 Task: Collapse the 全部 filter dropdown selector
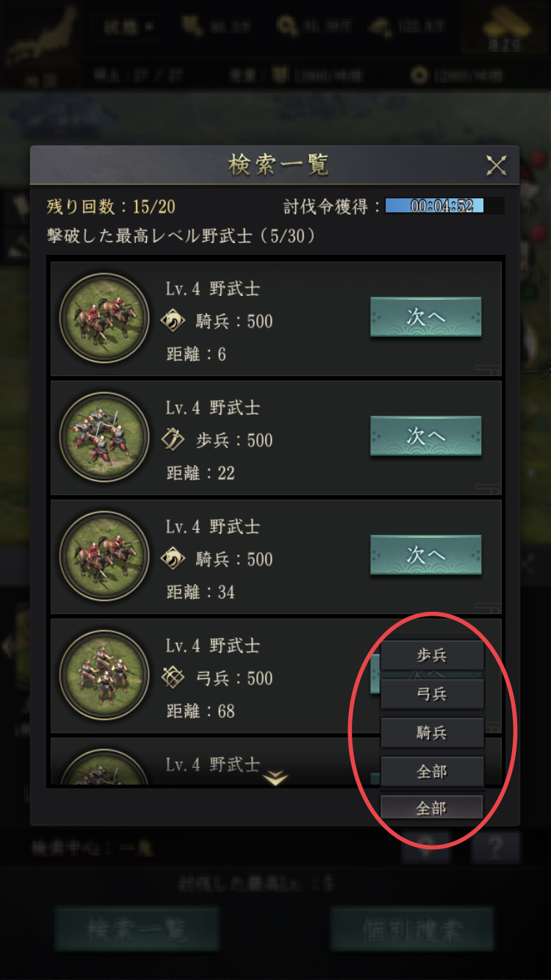432,807
